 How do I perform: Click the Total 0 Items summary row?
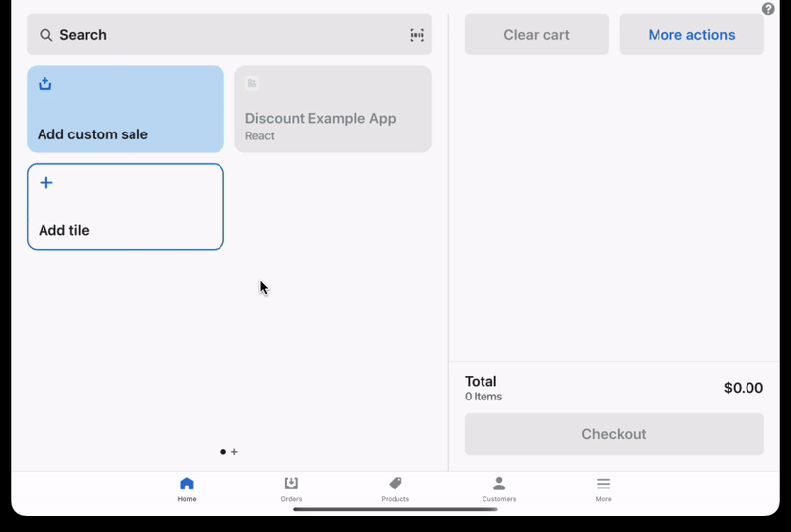(x=614, y=388)
